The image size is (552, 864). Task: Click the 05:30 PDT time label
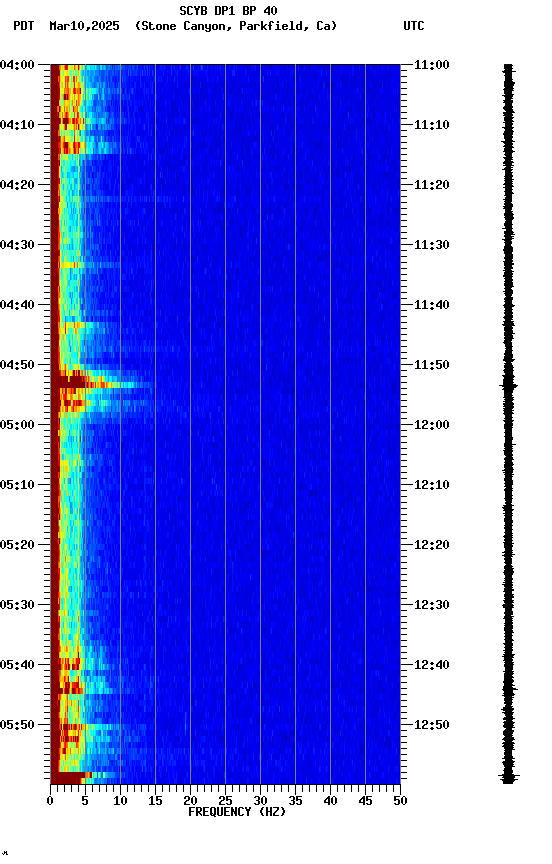tap(17, 605)
